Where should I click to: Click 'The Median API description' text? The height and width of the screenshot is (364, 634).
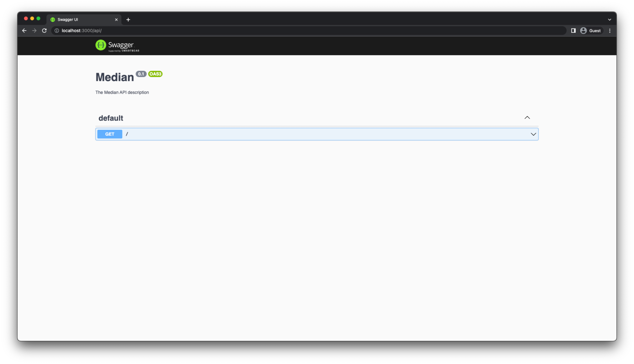[122, 92]
